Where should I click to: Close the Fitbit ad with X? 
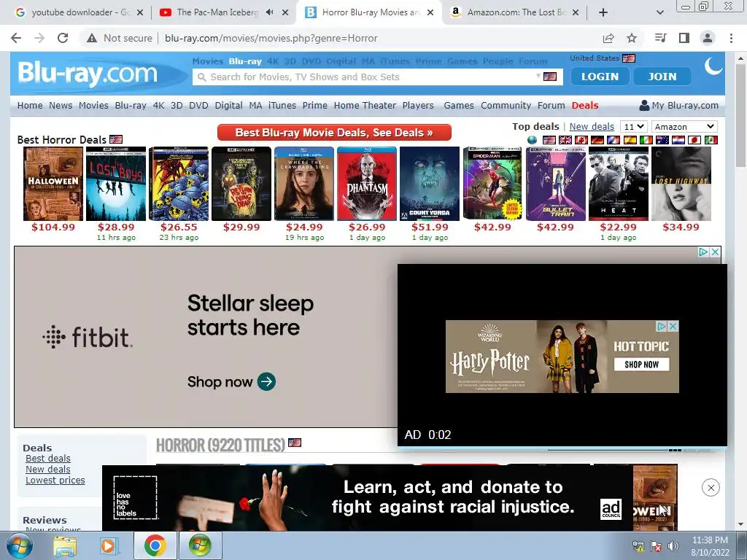[715, 252]
